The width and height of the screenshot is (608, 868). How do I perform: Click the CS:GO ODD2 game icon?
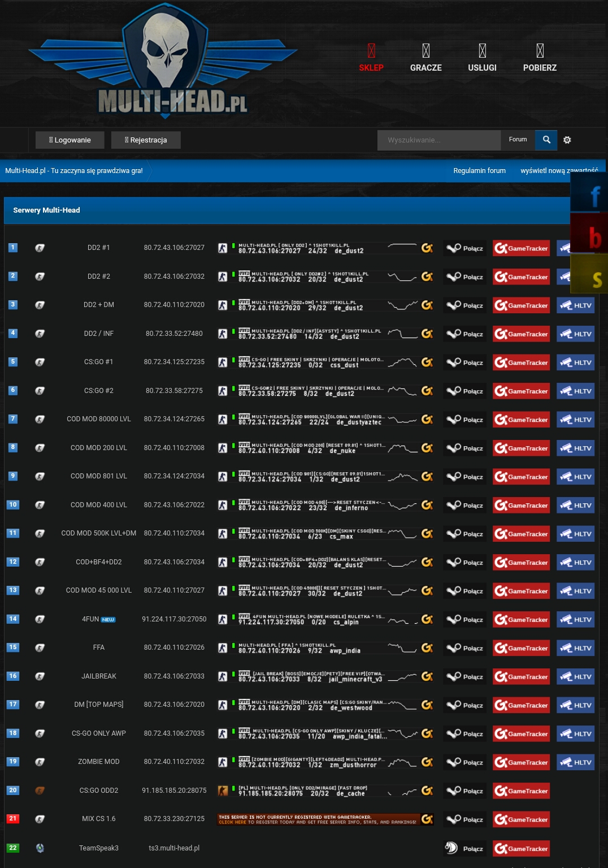[40, 791]
